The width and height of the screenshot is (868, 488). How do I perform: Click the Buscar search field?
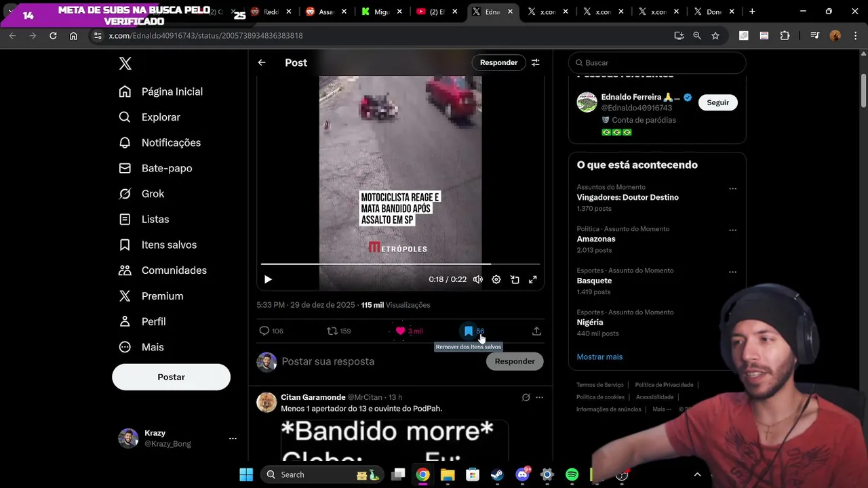(x=657, y=62)
